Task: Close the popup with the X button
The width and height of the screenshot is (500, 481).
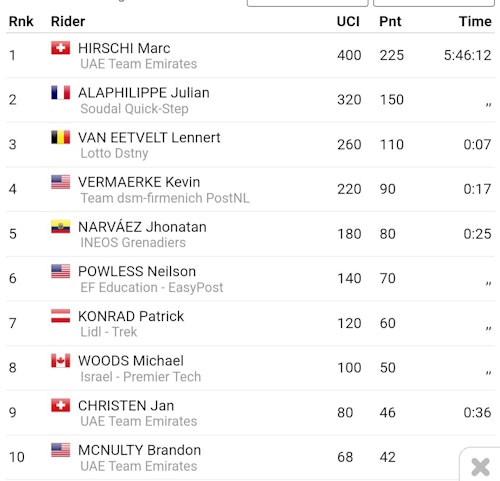Action: pyautogui.click(x=480, y=467)
